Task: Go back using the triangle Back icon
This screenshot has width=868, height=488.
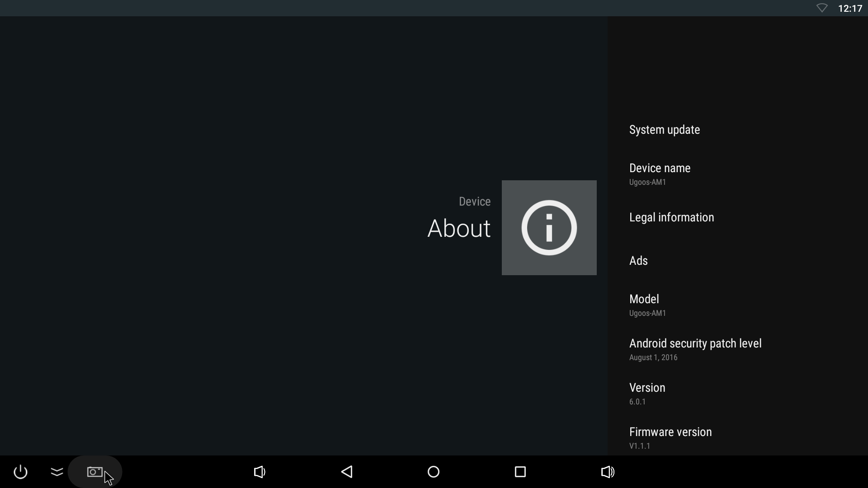Action: click(347, 472)
